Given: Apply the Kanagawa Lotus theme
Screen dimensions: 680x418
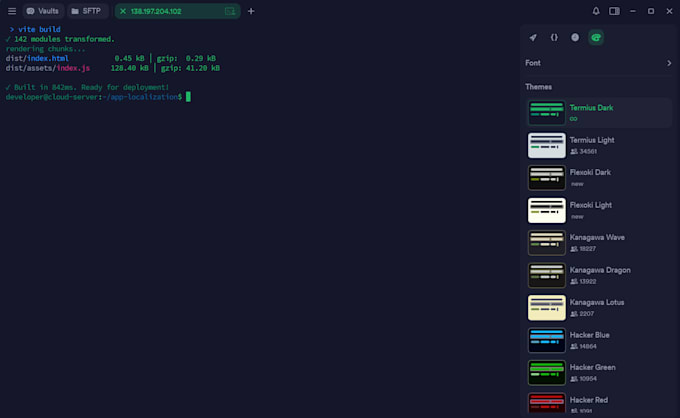Looking at the screenshot, I should point(599,308).
